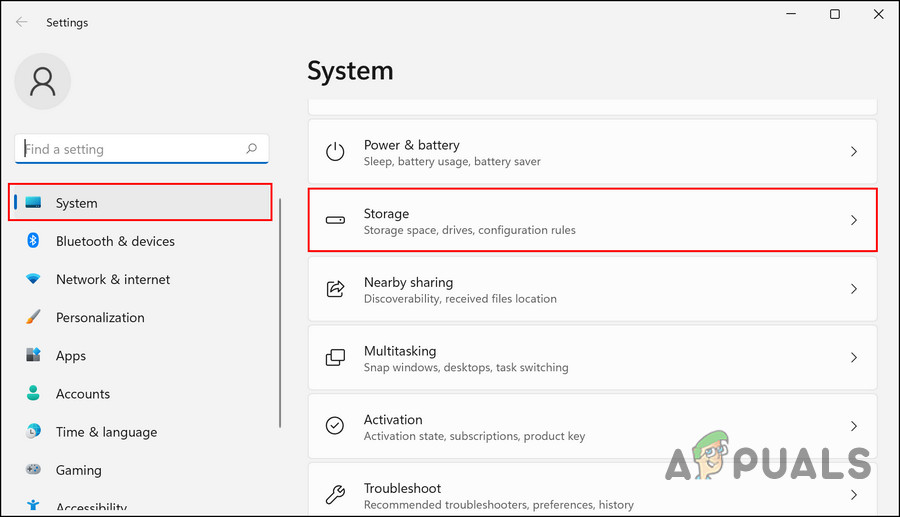Open Troubleshoot settings card
This screenshot has width=900, height=517.
(x=592, y=489)
